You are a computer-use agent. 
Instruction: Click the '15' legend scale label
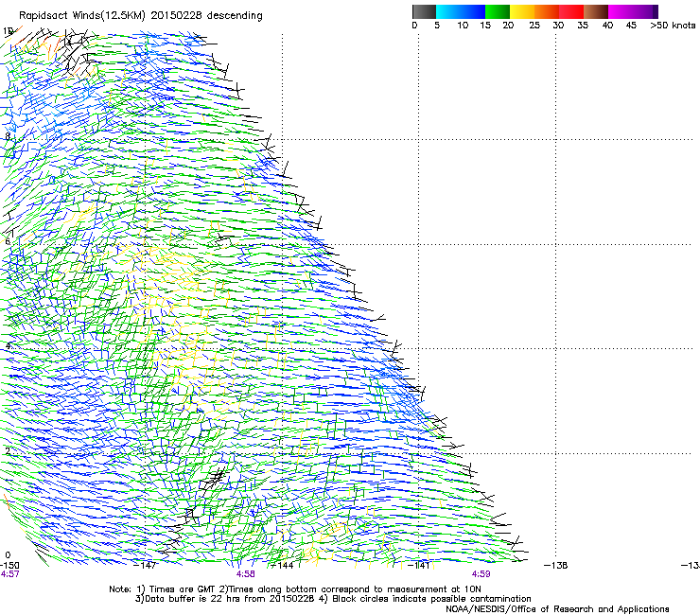click(485, 26)
